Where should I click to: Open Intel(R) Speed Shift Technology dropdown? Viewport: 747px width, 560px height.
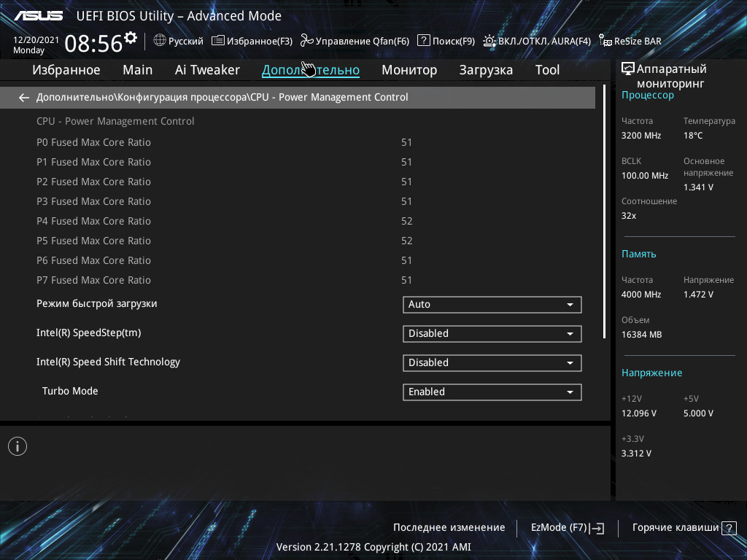[x=492, y=363]
